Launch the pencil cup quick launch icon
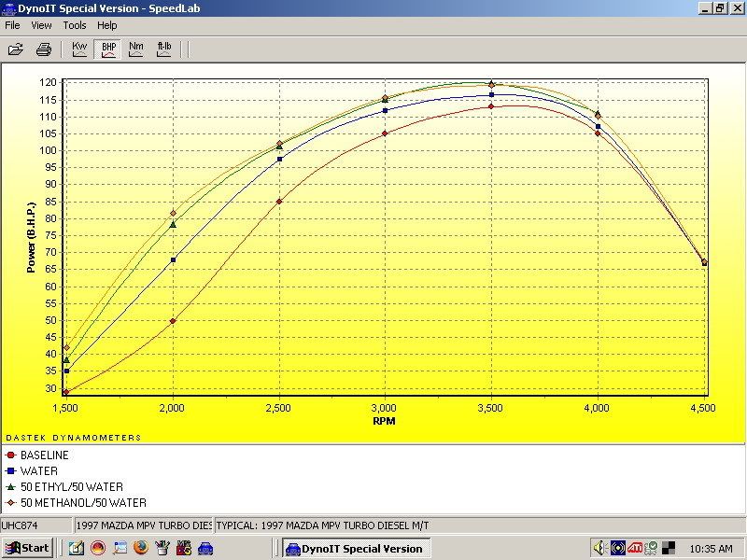This screenshot has width=747, height=560. [162, 548]
